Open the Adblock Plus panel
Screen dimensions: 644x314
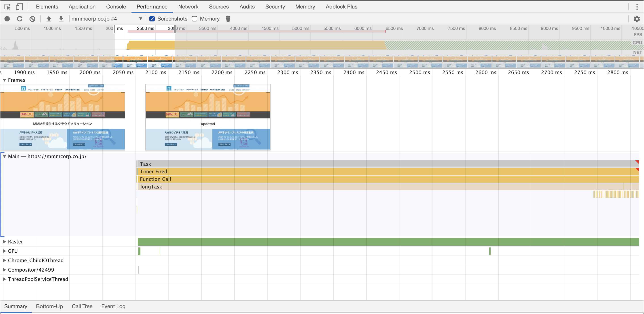(341, 6)
